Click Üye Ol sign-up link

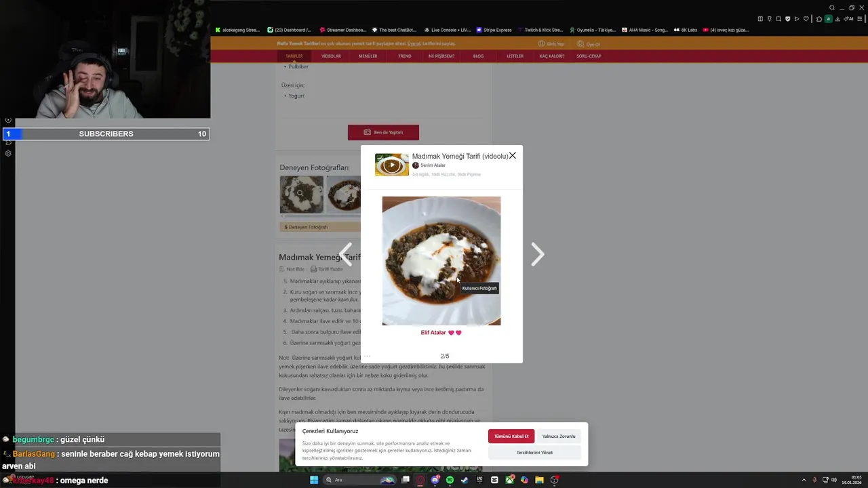pos(589,44)
